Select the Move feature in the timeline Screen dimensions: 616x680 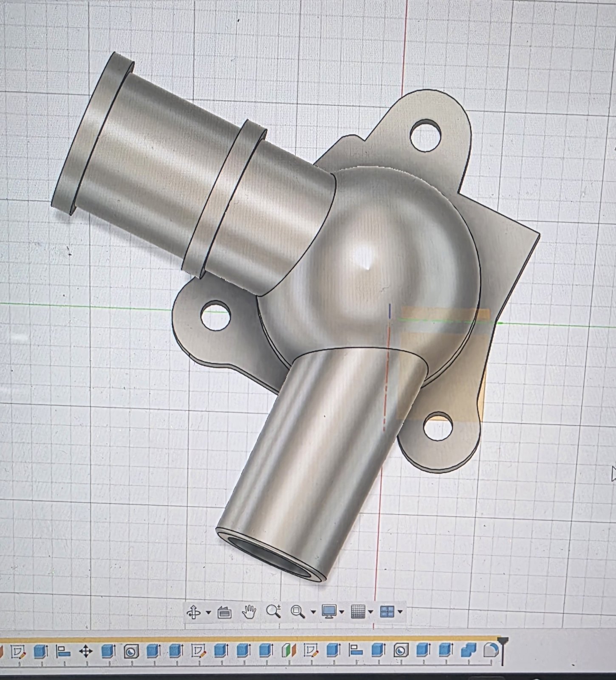[86, 651]
